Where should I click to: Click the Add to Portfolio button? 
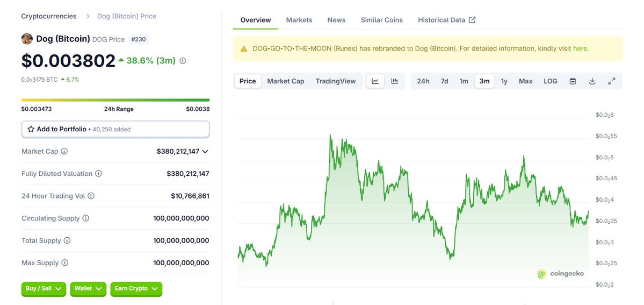click(x=115, y=129)
